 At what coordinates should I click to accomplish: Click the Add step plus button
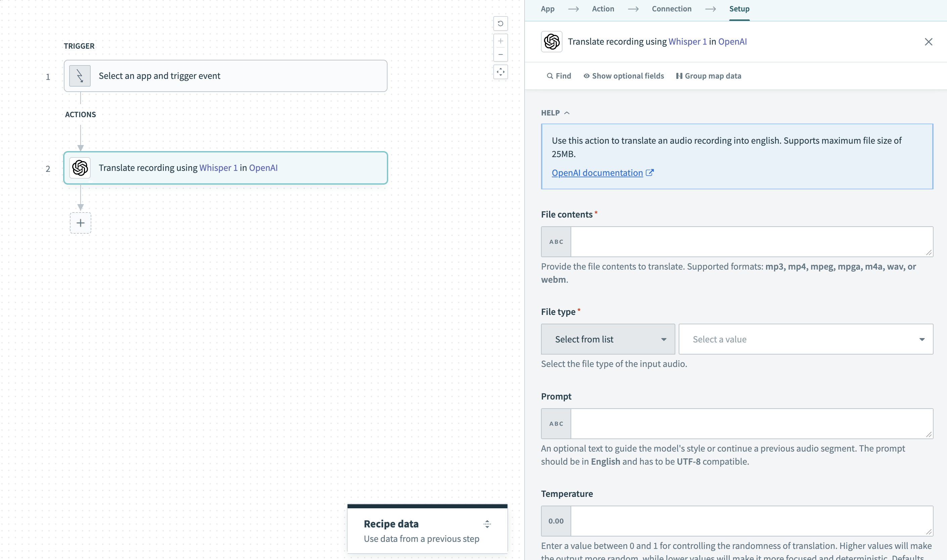81,223
